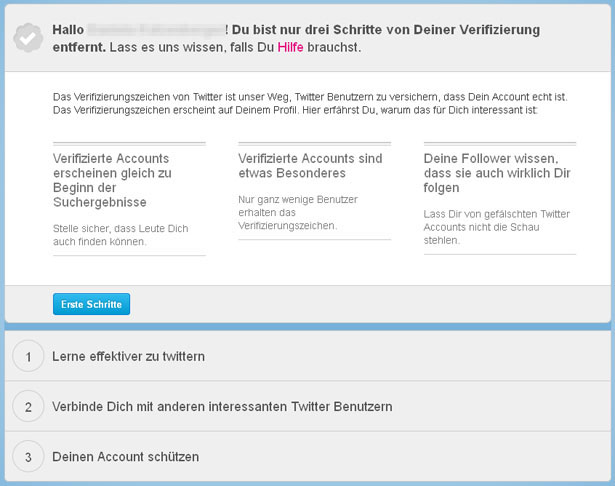
Task: Click headline Du bist nur drei Schritte
Action: click(x=296, y=38)
